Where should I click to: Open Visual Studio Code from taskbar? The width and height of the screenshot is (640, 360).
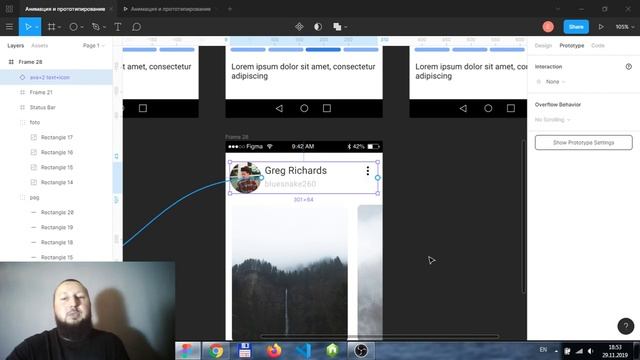[303, 351]
